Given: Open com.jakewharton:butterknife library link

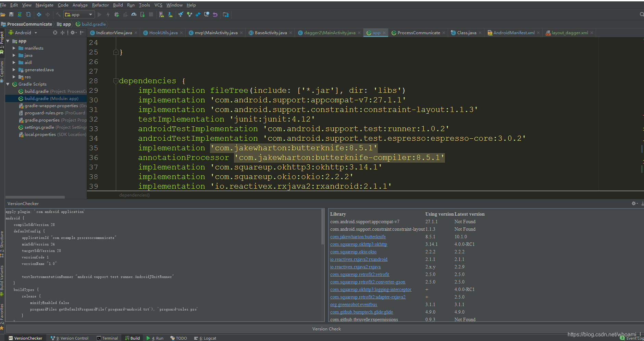Looking at the screenshot, I should 358,237.
